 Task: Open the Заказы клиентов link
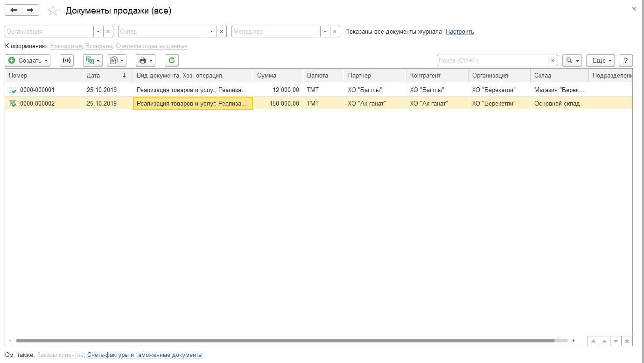61,355
